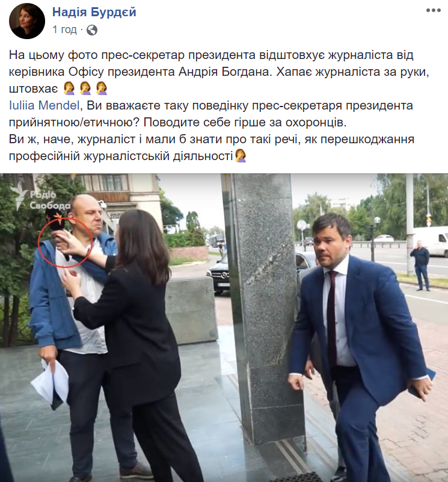Screen dimensions: 448x482
Task: Click the black Mercedes car in photo
Action: point(218,275)
